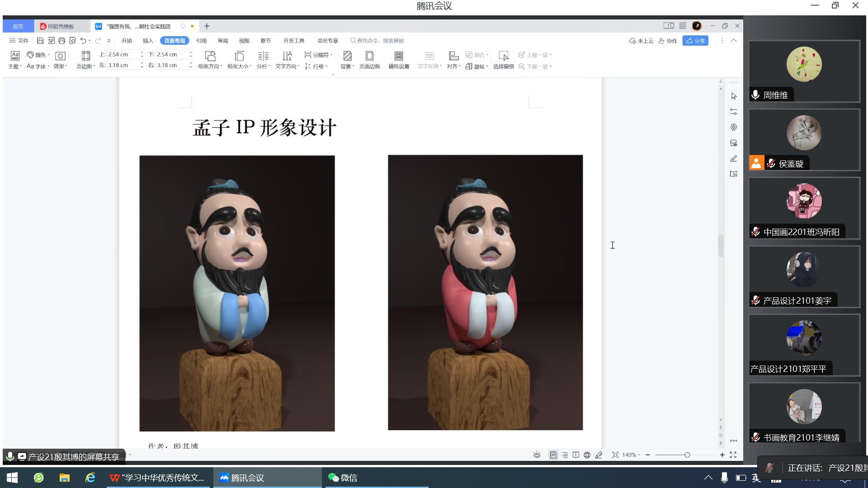Viewport: 868px width, 488px height.
Task: Click the fullscreen icon in status bar
Action: pos(733,455)
